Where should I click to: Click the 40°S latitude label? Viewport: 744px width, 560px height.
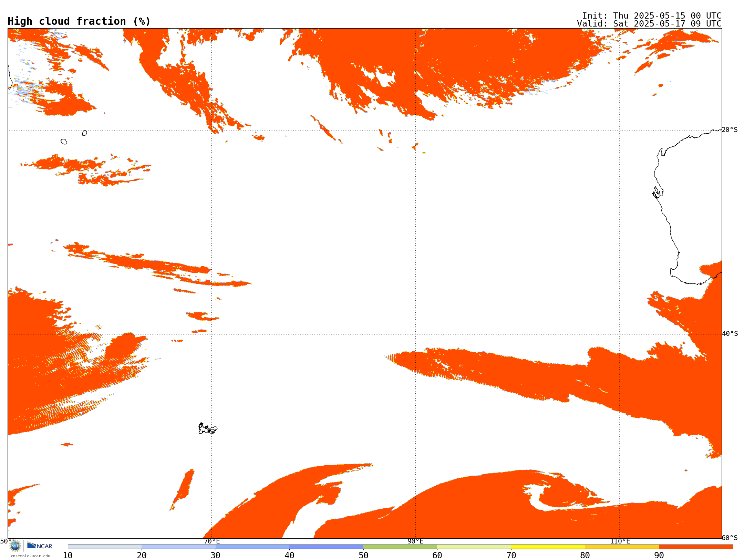730,334
